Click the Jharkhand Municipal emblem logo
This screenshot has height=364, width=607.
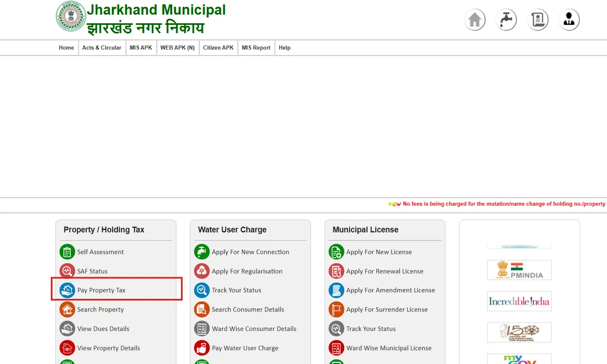(71, 17)
